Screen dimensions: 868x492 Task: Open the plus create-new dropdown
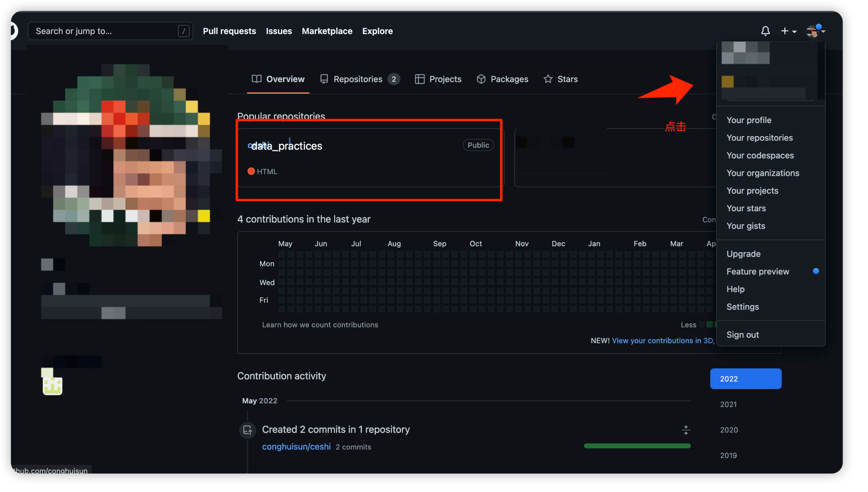789,31
